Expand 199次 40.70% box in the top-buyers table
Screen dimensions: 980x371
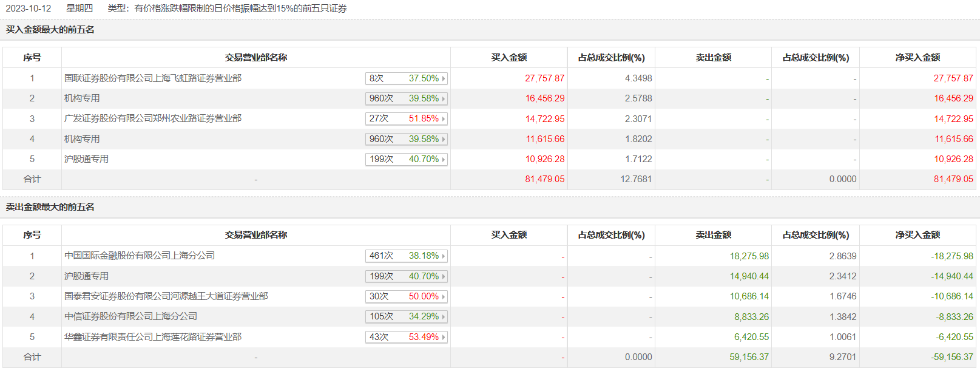tap(406, 159)
